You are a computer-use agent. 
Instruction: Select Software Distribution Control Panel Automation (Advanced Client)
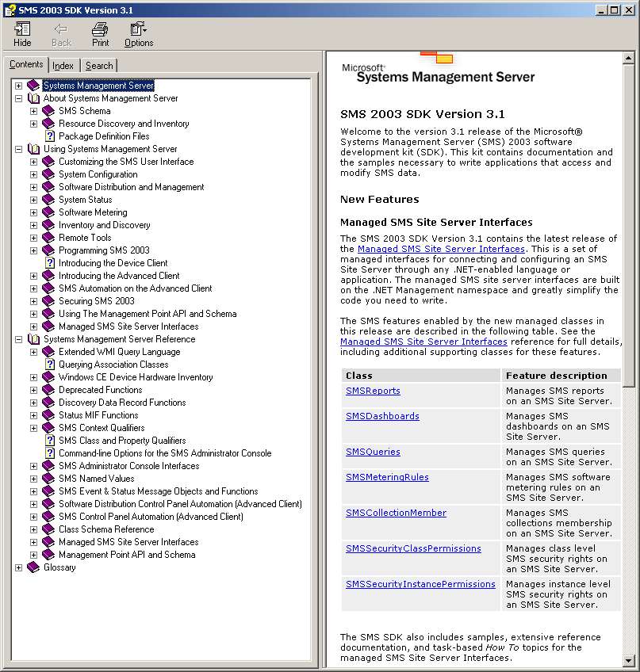pos(180,504)
